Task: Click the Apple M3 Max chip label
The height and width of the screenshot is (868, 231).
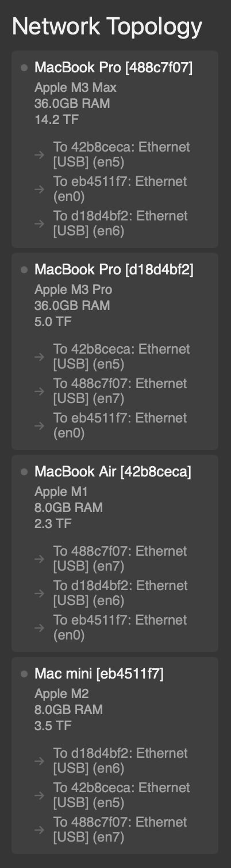Action: [75, 88]
